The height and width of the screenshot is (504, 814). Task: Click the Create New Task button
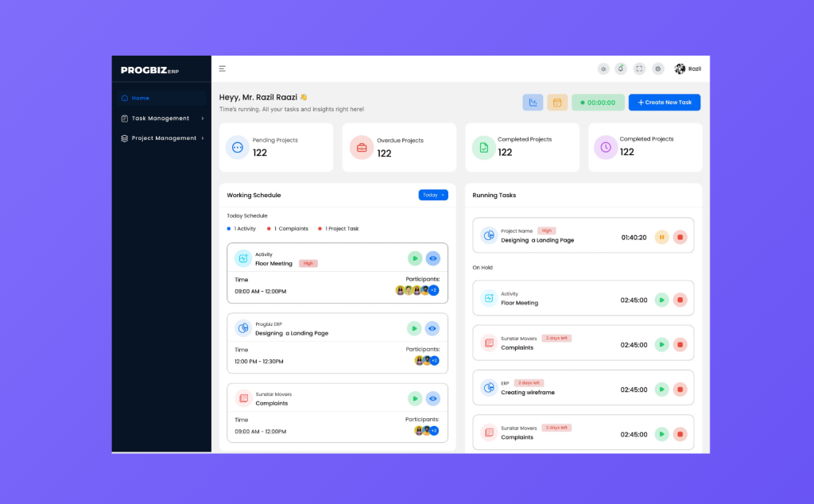[665, 103]
